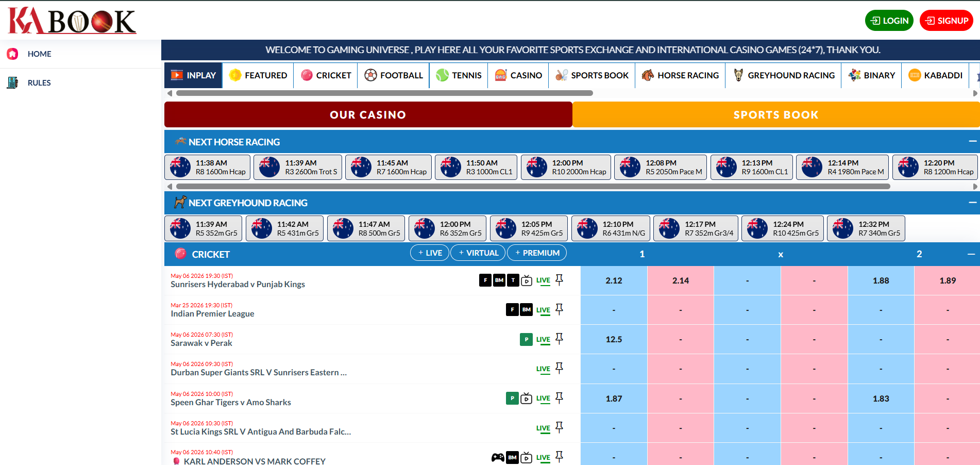Open the HORSE RACING tab
980x465 pixels.
click(x=680, y=75)
